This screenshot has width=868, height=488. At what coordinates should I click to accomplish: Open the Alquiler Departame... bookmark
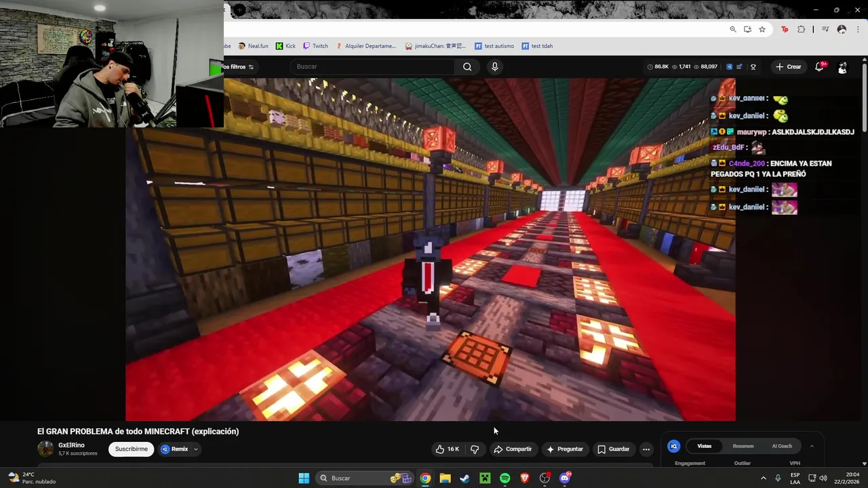(x=366, y=46)
